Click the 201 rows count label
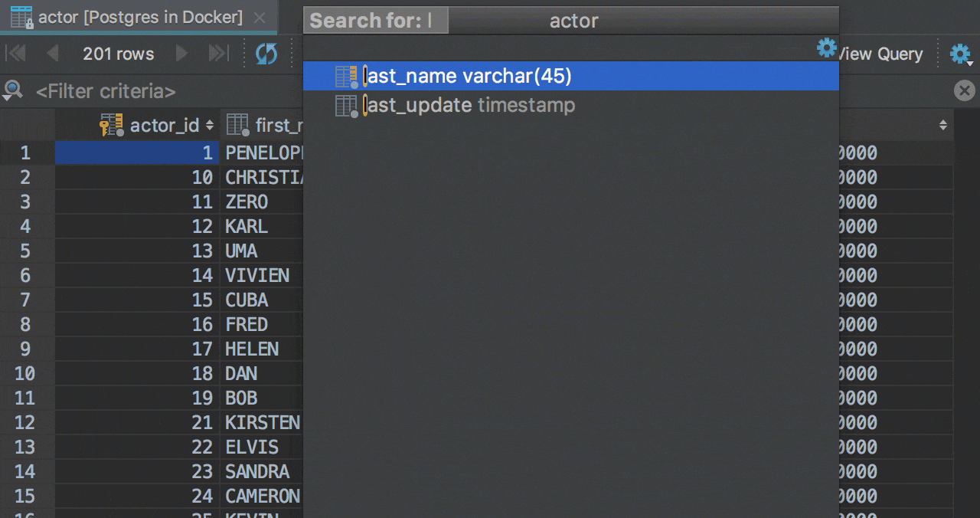 click(118, 54)
